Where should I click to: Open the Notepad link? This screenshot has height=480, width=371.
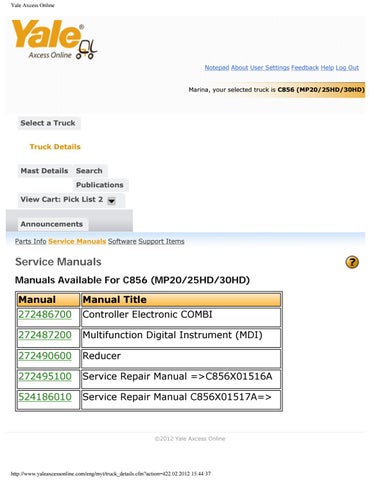(217, 68)
